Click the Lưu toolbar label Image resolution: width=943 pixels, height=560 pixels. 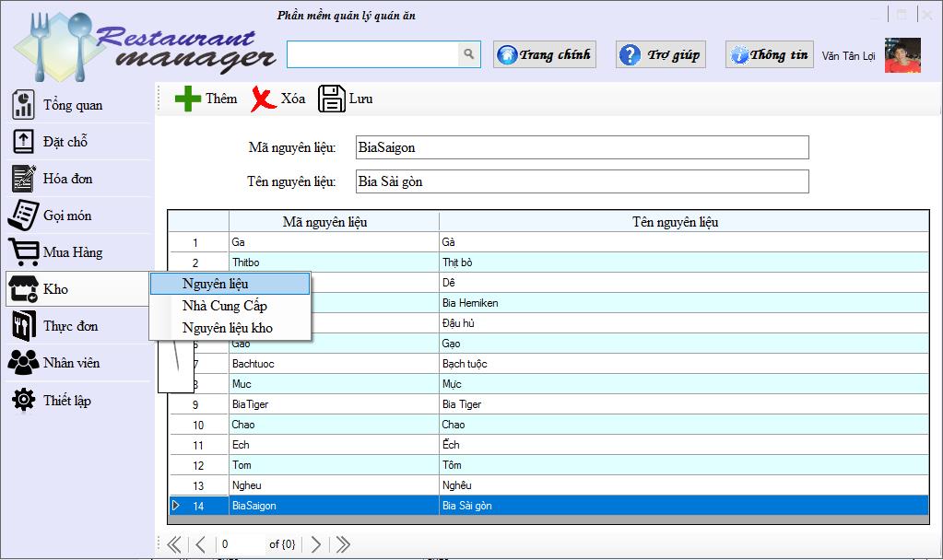pos(360,99)
